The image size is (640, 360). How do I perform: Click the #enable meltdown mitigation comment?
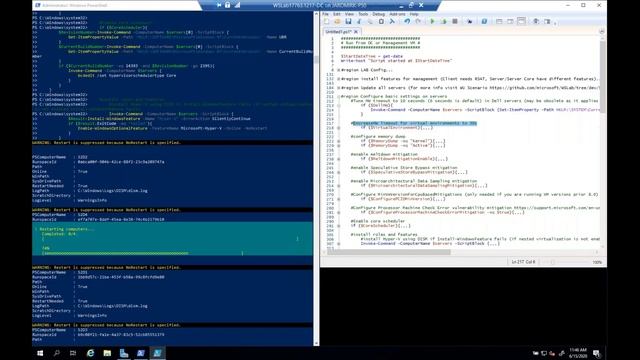pos(384,154)
